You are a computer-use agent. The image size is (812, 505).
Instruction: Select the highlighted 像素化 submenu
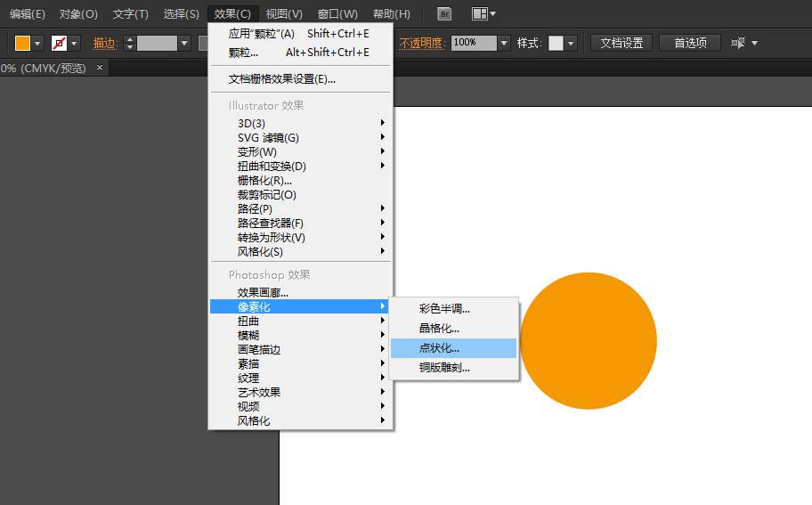[300, 306]
